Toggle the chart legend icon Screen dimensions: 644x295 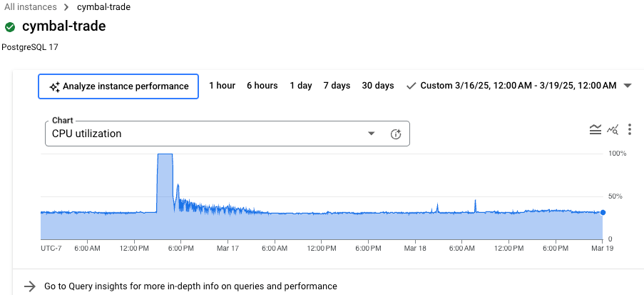click(x=596, y=129)
